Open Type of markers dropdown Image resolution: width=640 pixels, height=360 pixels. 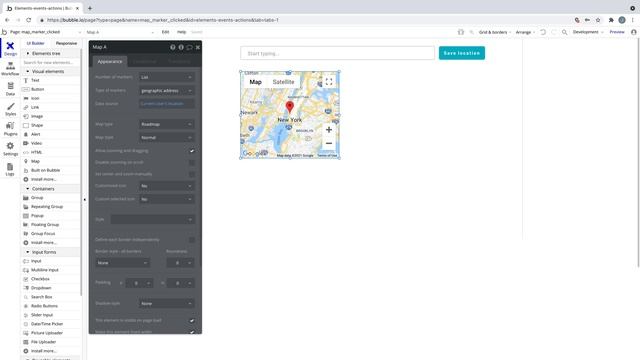(x=167, y=91)
